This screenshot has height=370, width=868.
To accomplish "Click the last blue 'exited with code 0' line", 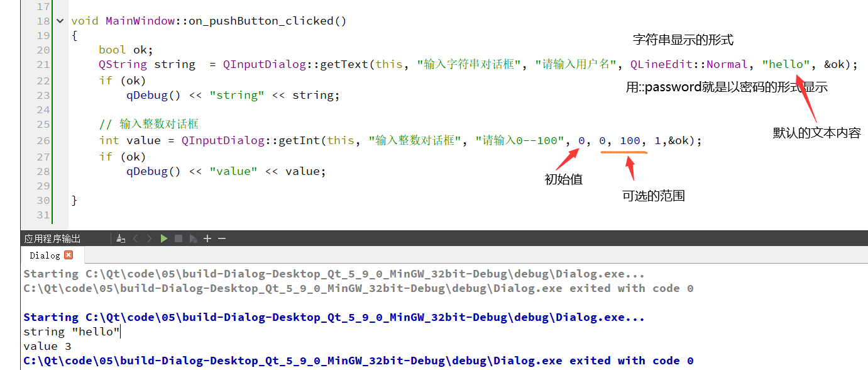I will 358,361.
